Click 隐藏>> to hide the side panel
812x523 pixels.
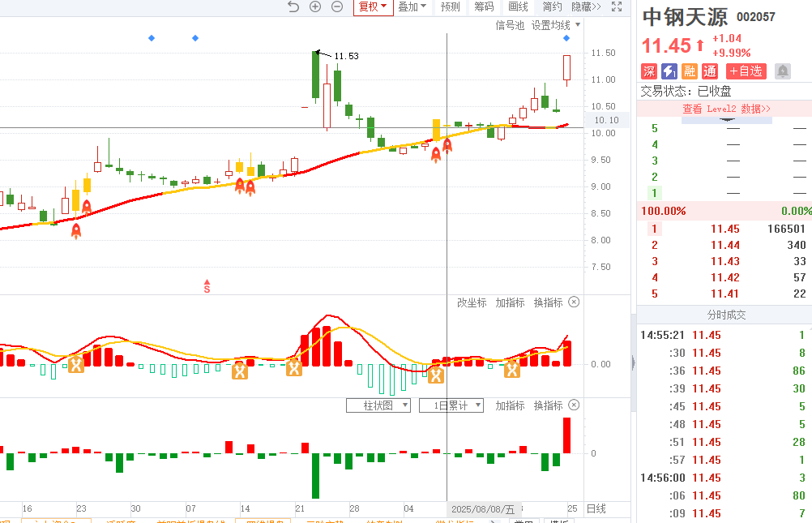pos(586,6)
